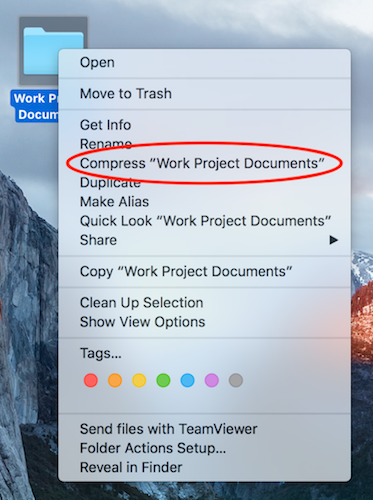Compress "Work Project Documents"
The image size is (373, 500).
[204, 163]
